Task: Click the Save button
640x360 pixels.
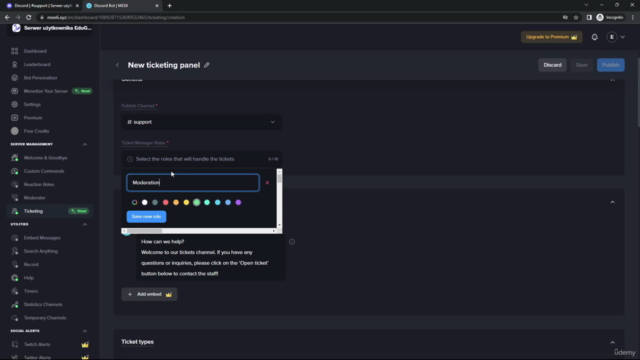Action: point(582,65)
